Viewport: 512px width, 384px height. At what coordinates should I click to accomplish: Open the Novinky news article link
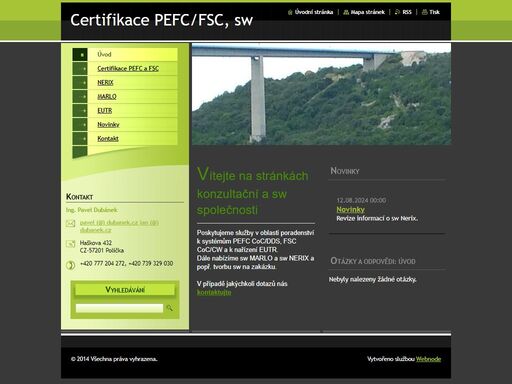coord(350,209)
